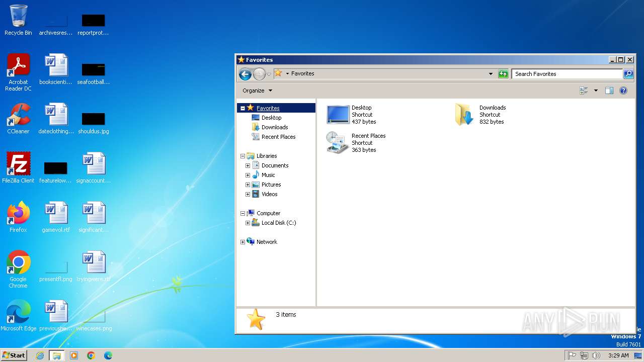Select Favorites in the navigation pane
Viewport: 644px width, 362px height.
pos(268,108)
